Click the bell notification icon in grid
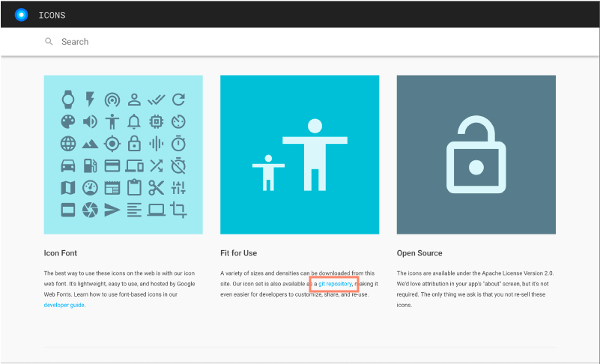The height and width of the screenshot is (364, 600). tap(134, 121)
